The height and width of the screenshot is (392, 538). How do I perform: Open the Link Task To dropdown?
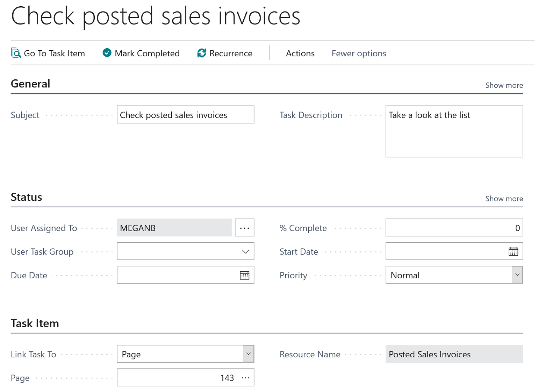coord(248,354)
